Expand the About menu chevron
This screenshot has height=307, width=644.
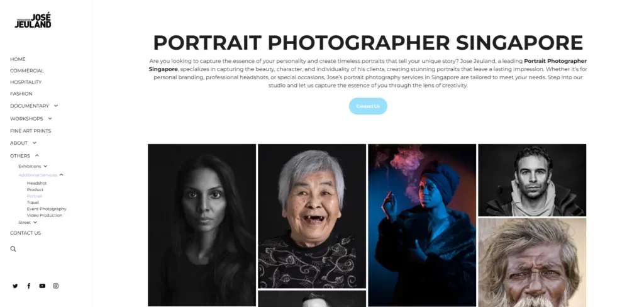(35, 143)
